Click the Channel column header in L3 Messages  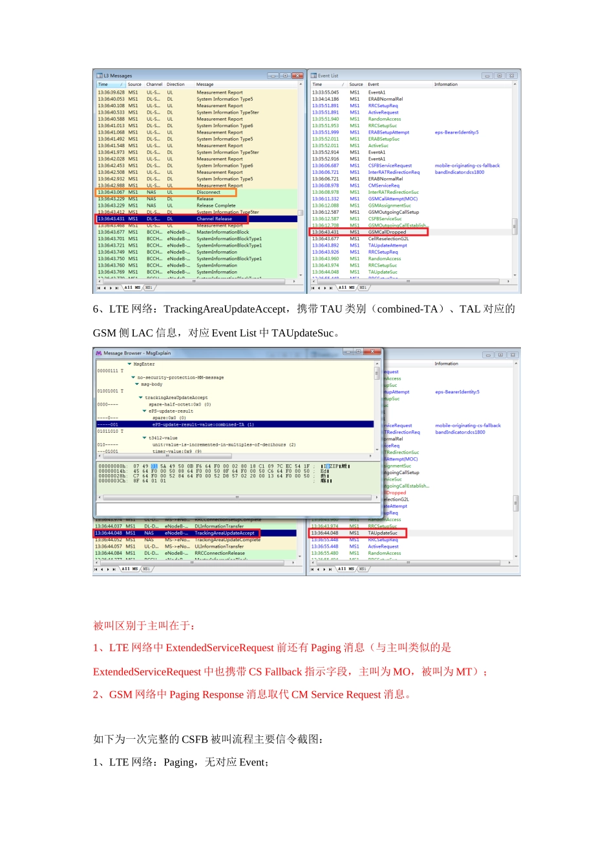pyautogui.click(x=154, y=85)
